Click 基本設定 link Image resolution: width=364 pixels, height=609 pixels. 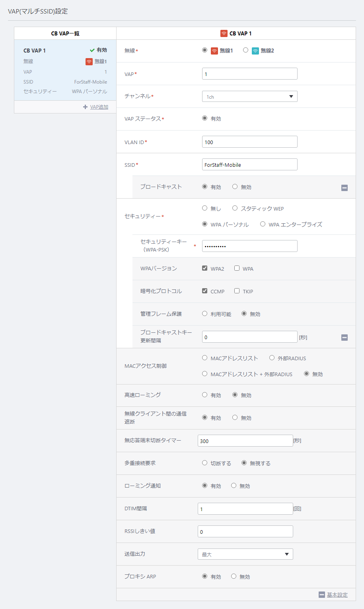point(337,595)
